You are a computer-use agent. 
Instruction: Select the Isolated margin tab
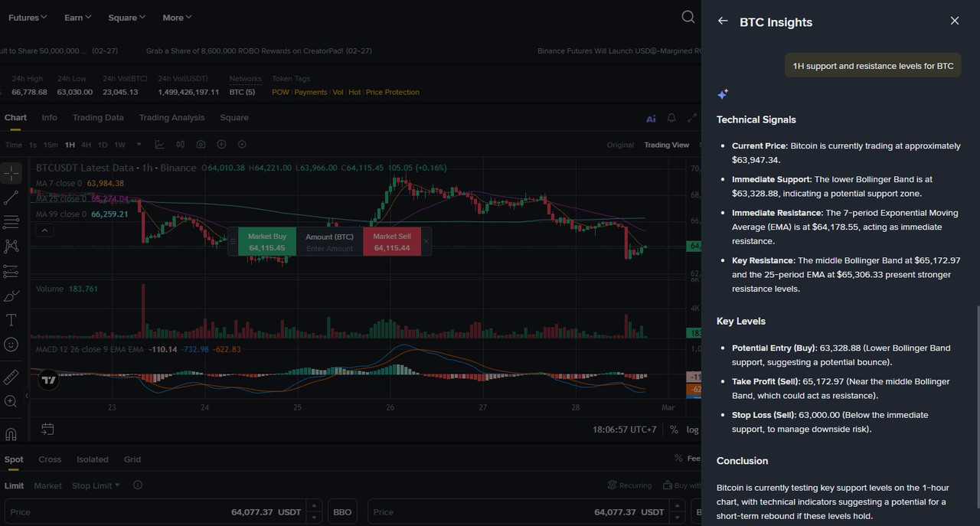point(93,459)
